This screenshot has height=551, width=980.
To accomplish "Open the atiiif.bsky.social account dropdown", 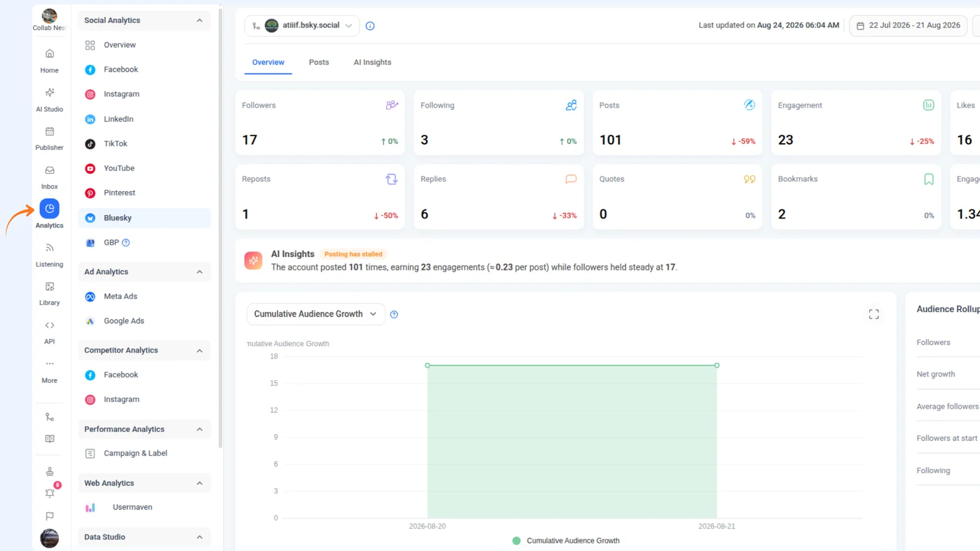I will (302, 26).
